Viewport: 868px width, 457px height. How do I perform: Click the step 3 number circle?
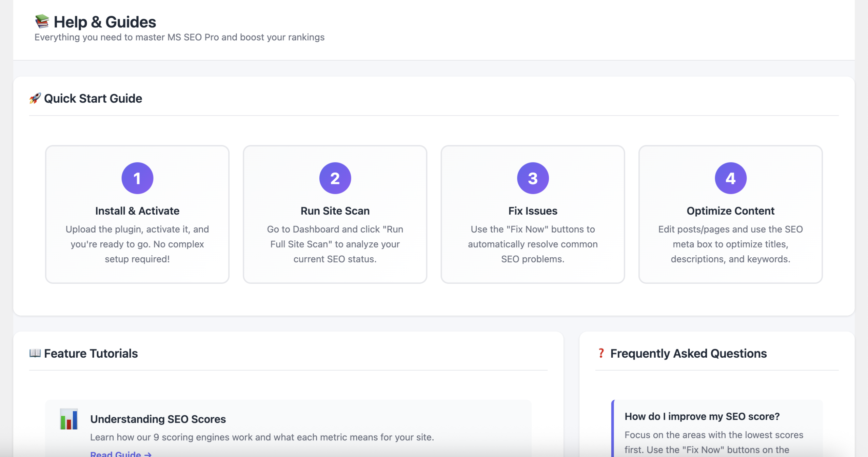pos(533,178)
